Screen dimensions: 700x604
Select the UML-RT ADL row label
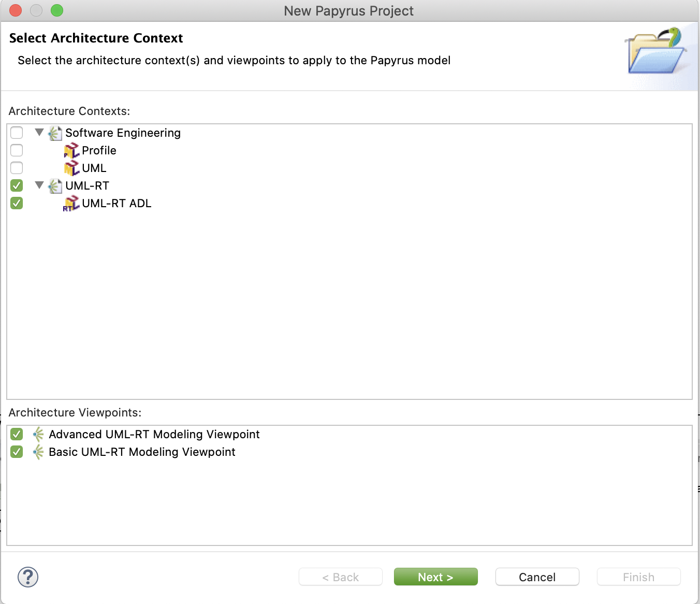point(117,204)
